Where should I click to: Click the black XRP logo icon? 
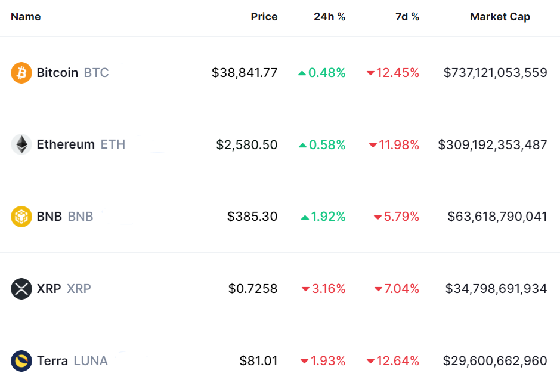click(x=21, y=289)
